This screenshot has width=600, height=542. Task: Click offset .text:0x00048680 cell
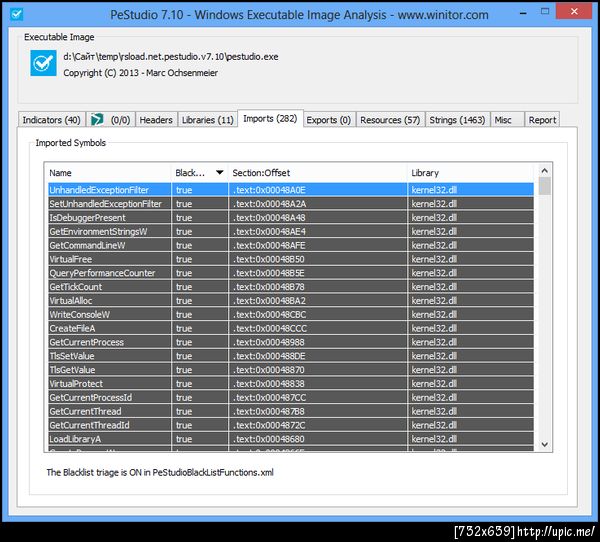point(318,439)
